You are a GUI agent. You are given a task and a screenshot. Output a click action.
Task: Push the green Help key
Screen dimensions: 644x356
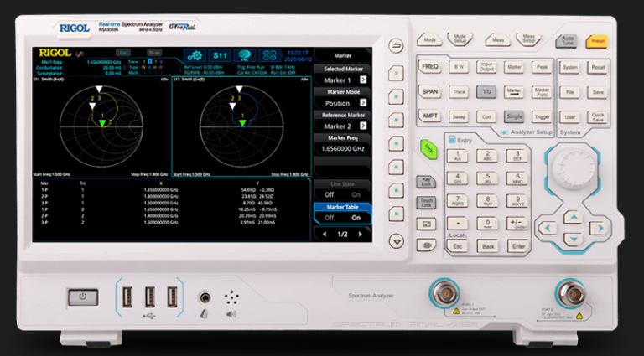(428, 149)
